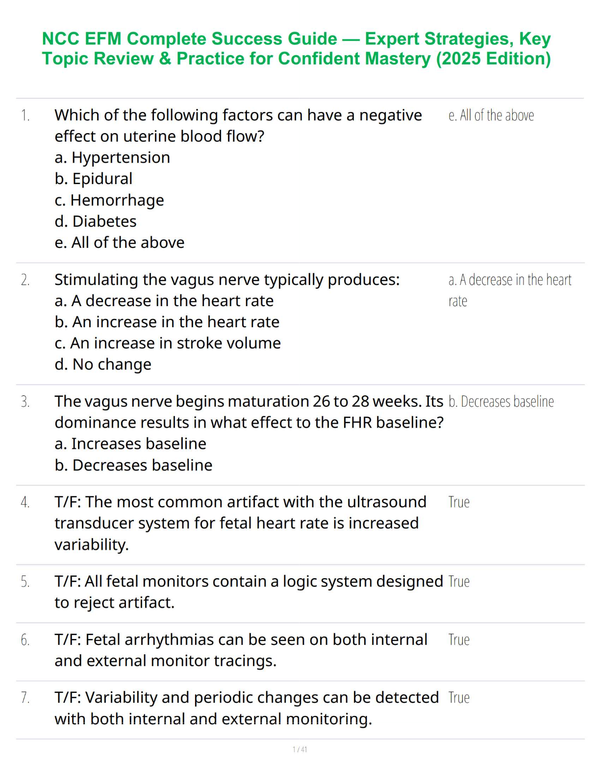Click option d. Diabetes in question 1

(x=96, y=221)
